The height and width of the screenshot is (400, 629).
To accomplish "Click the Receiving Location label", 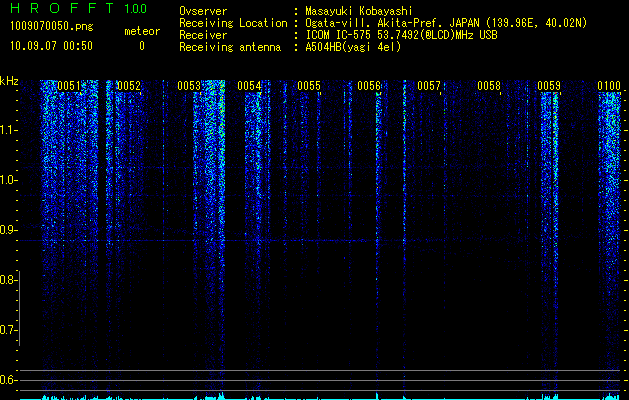I will click(x=233, y=23).
